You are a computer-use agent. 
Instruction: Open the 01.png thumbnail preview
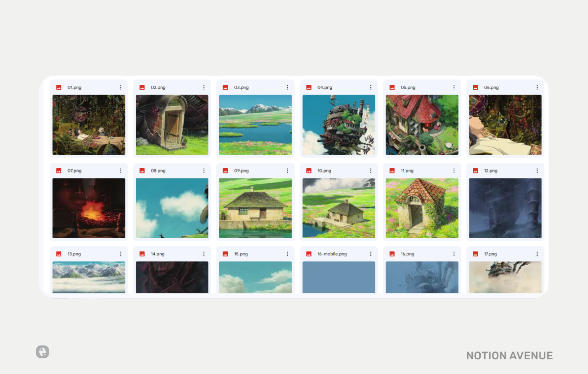[89, 125]
